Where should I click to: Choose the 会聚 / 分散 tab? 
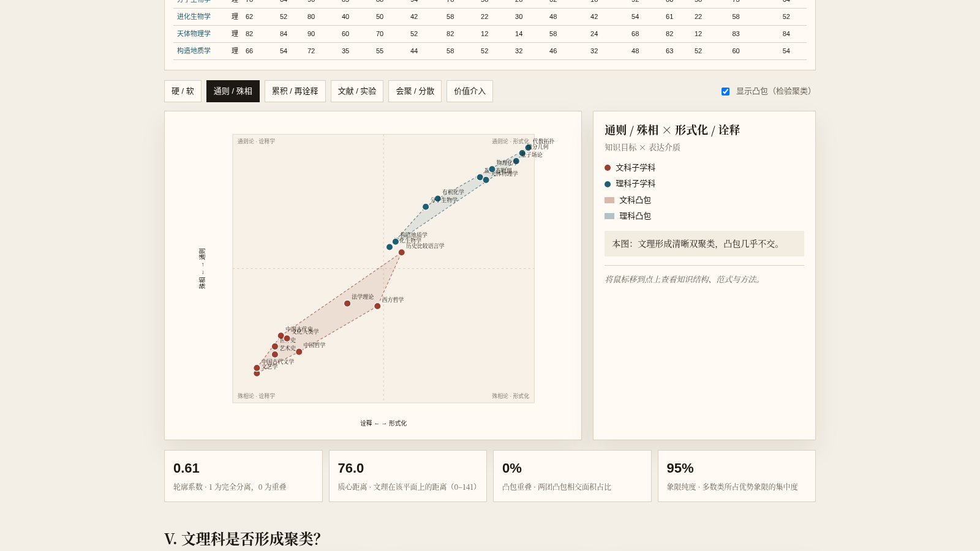[x=415, y=91]
